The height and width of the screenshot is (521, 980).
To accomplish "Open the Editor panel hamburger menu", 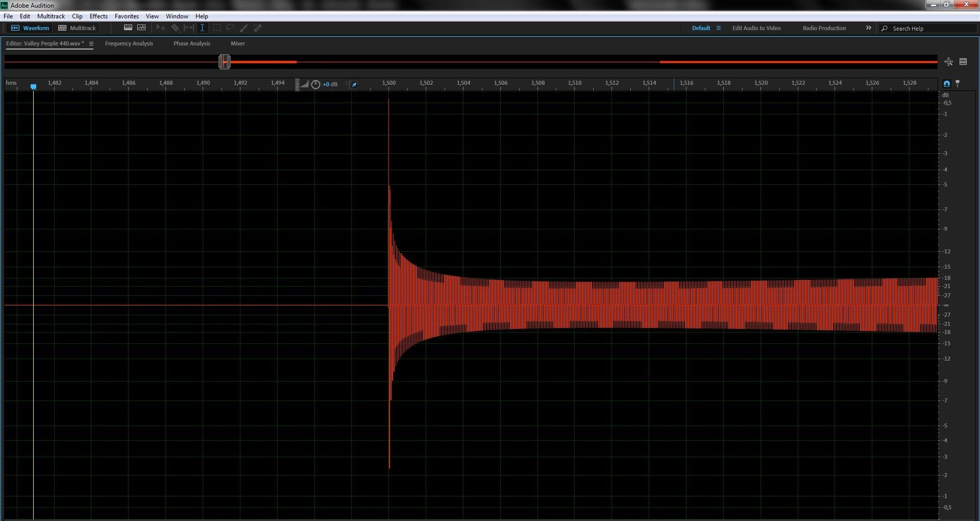I will (91, 44).
